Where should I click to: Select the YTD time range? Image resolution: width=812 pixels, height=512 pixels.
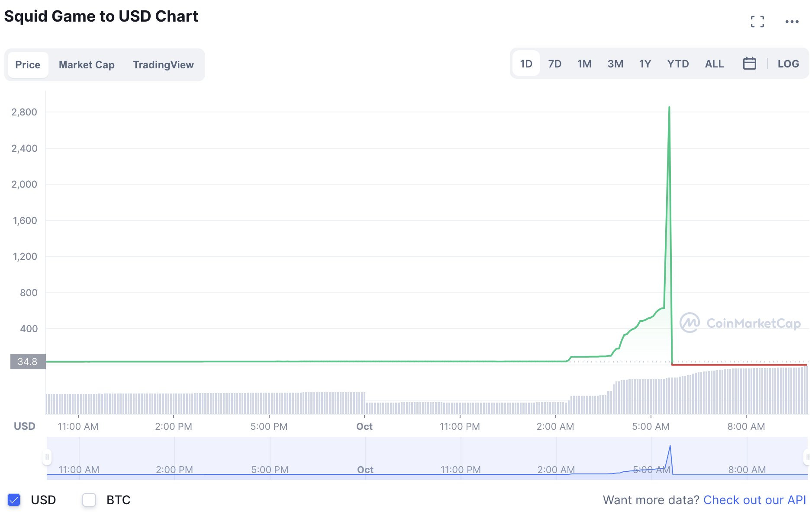(678, 64)
